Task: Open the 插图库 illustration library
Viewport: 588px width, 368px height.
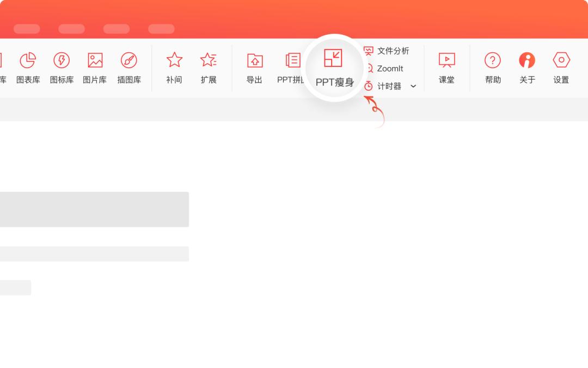Action: [129, 68]
